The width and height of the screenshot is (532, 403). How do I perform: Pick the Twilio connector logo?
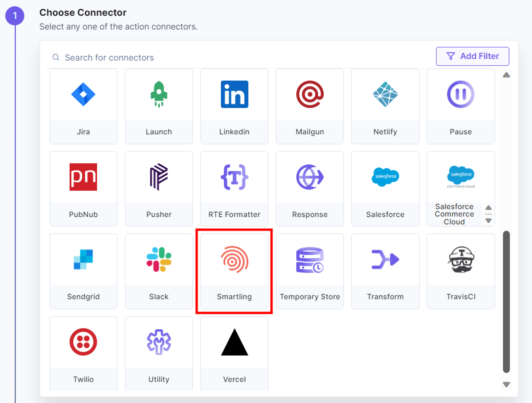[83, 342]
